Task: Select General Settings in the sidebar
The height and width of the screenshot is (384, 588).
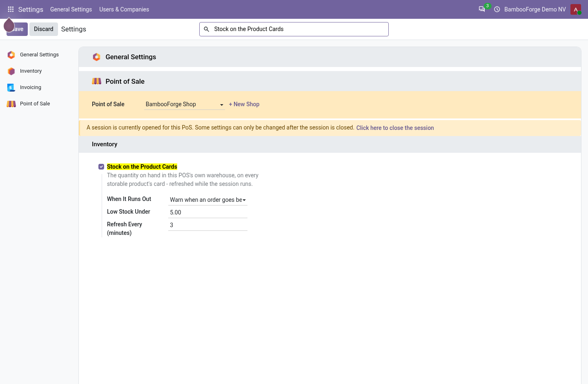Action: pyautogui.click(x=39, y=55)
